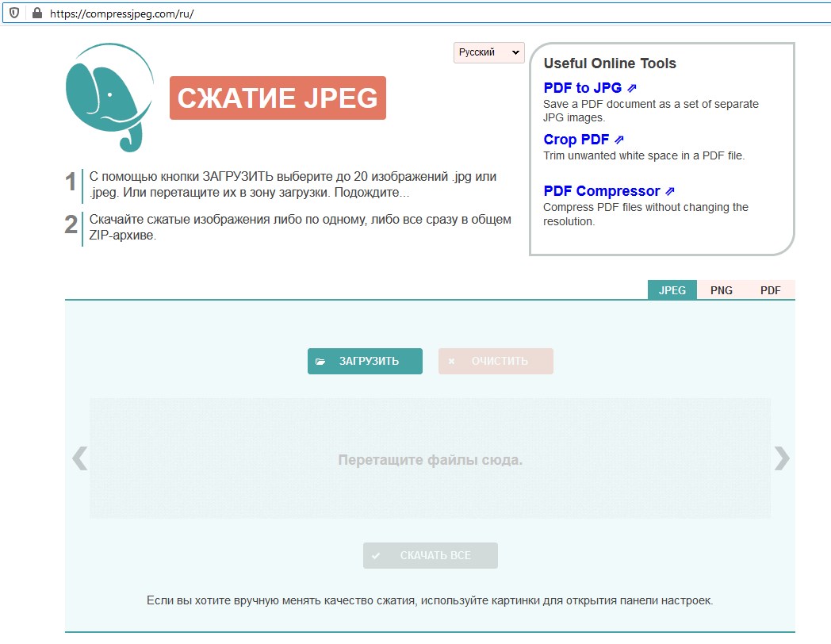Screen dimensions: 831x644
Task: Click the elephant logo
Action: pyautogui.click(x=109, y=98)
